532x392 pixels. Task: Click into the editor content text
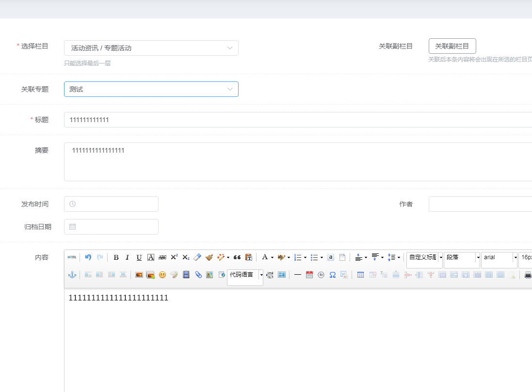[118, 298]
